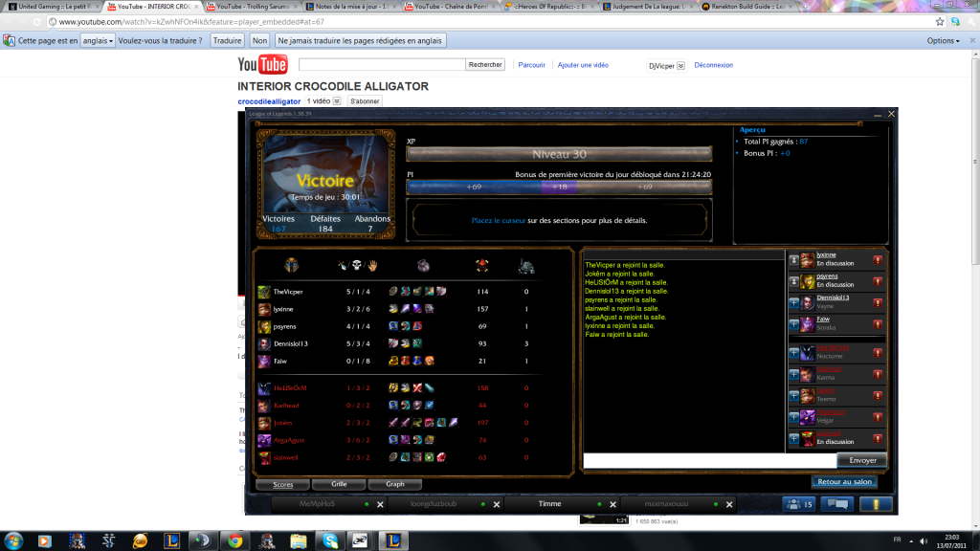Add HeLlStOrM as friend with plus icon
Viewport: 980px width, 551px height.
pyautogui.click(x=793, y=353)
